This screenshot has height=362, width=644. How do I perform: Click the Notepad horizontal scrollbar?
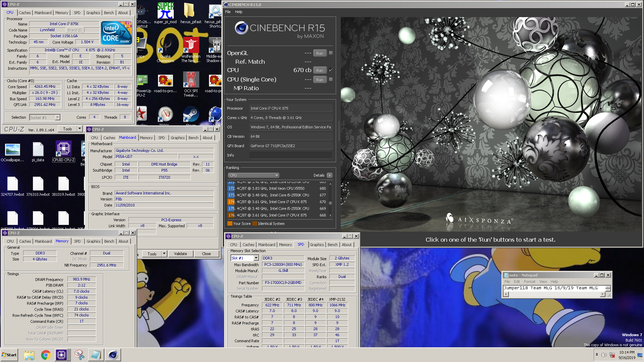[x=554, y=294]
